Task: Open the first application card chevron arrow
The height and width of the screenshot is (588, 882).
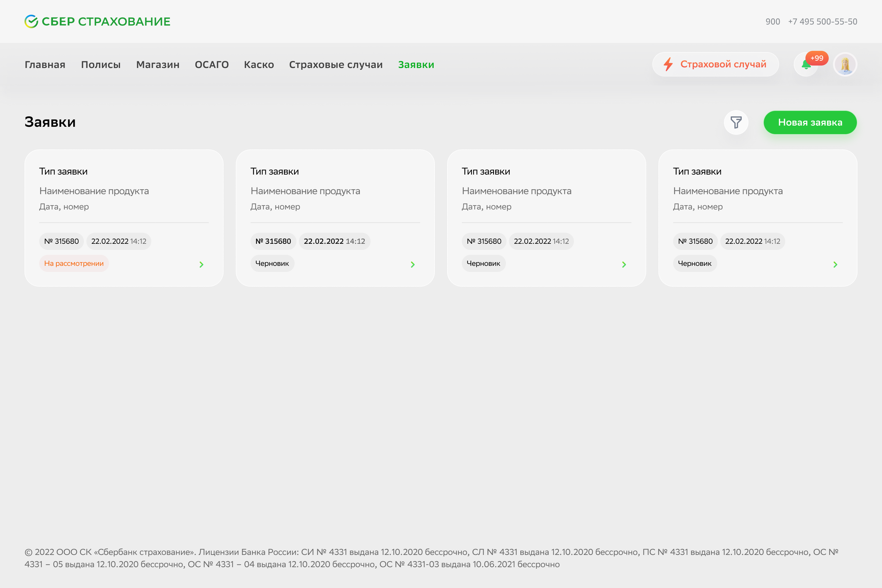Action: point(202,264)
